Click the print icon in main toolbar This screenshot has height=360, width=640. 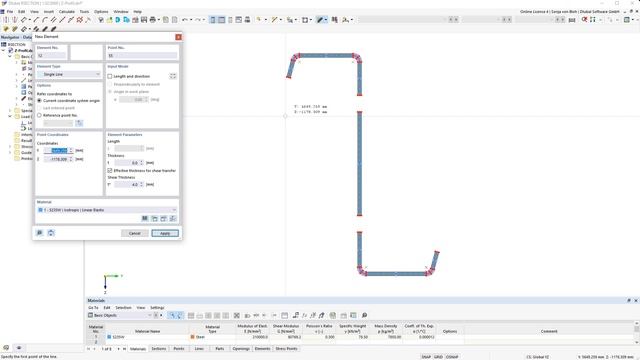(153, 20)
